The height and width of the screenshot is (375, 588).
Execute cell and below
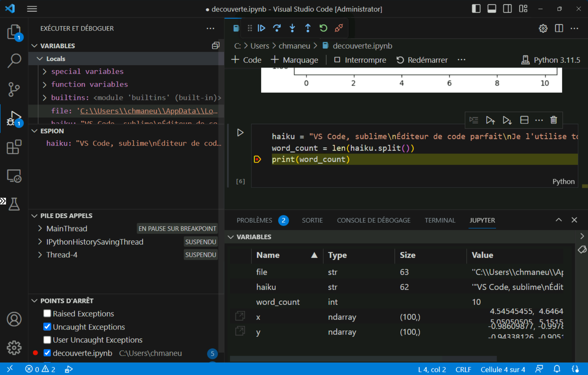507,120
